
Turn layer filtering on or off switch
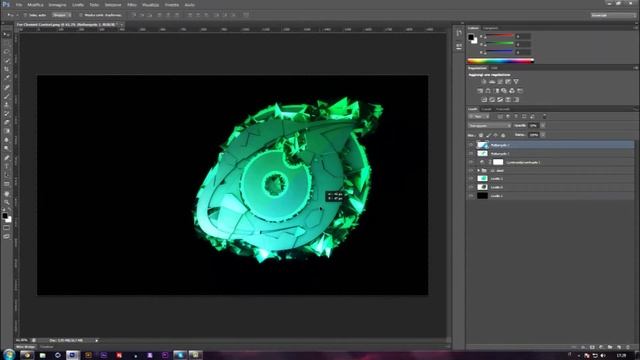point(544,117)
